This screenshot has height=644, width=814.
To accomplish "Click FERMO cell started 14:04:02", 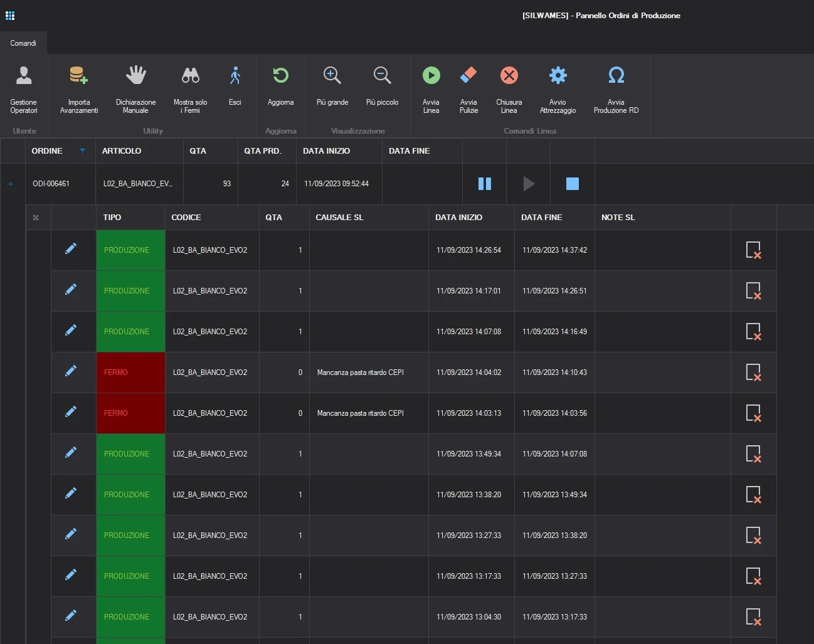I will tap(130, 372).
